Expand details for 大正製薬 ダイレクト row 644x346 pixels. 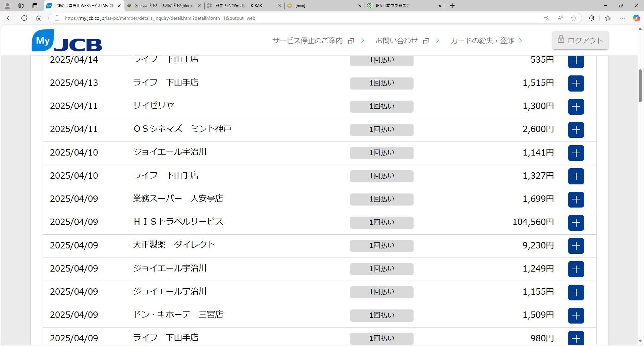(576, 246)
